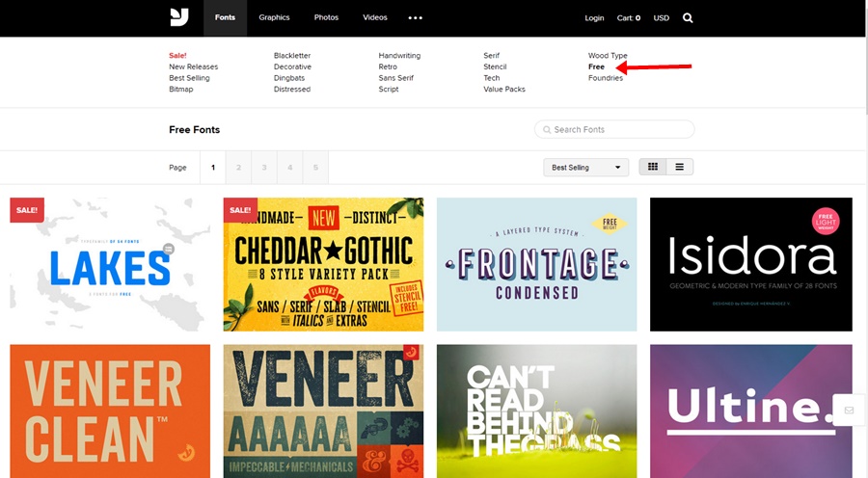Go to page 2 of results
The image size is (868, 478).
[238, 167]
